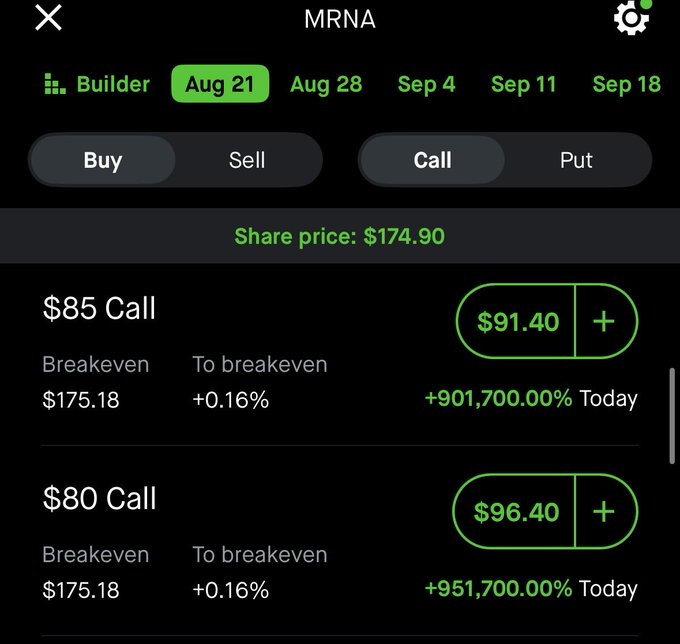
Task: Close the MRNA options screen
Action: [48, 18]
